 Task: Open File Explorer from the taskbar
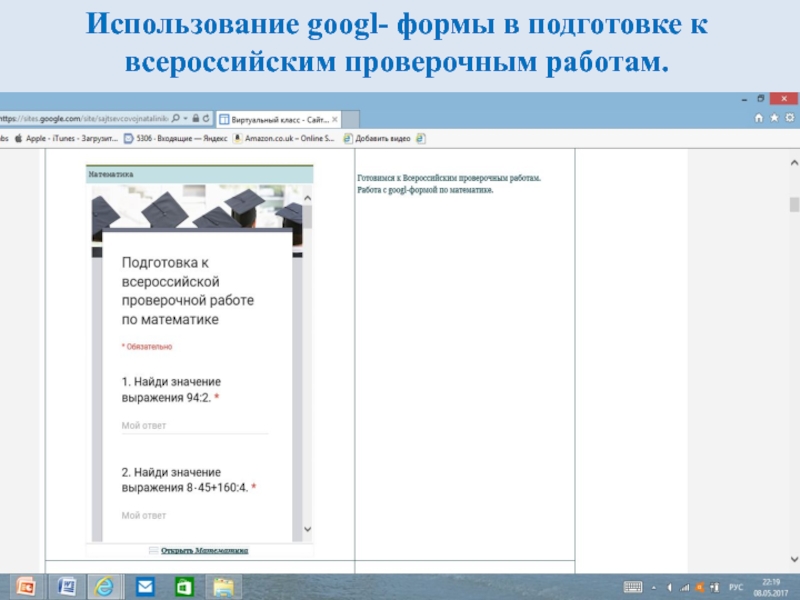(222, 586)
